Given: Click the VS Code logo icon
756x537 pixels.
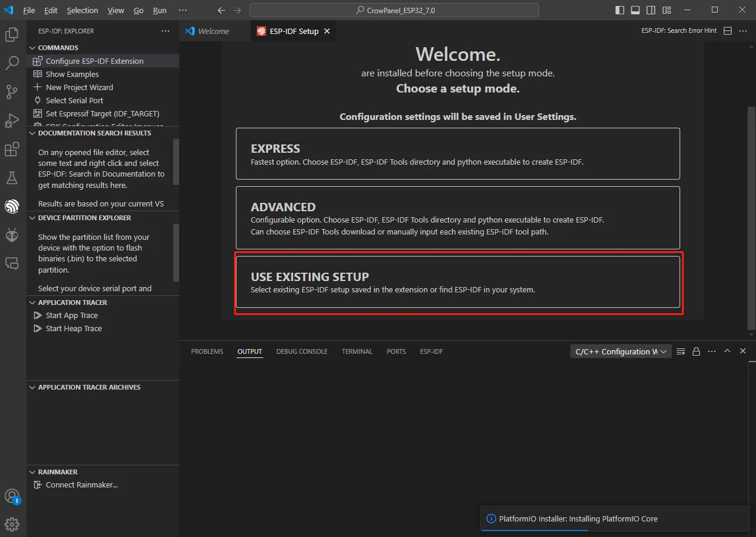Looking at the screenshot, I should click(8, 10).
